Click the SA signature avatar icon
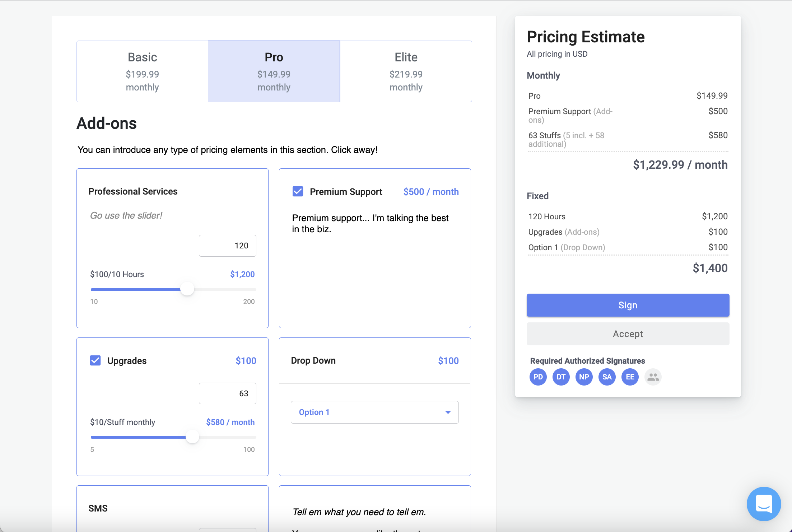Screen dimensions: 792x532 tap(607, 377)
